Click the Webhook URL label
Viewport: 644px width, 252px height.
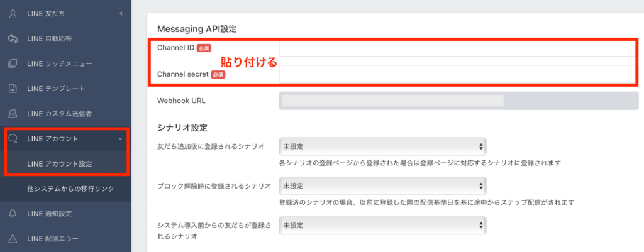tap(181, 101)
